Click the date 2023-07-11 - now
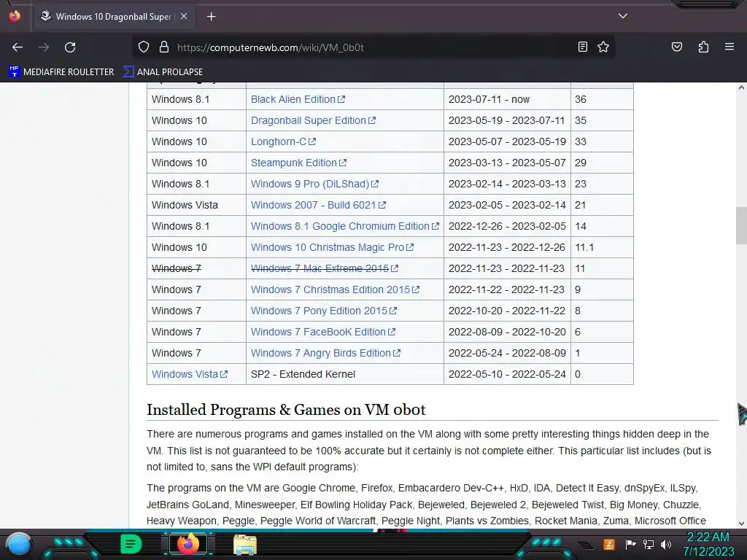Image resolution: width=747 pixels, height=560 pixels. pyautogui.click(x=489, y=99)
